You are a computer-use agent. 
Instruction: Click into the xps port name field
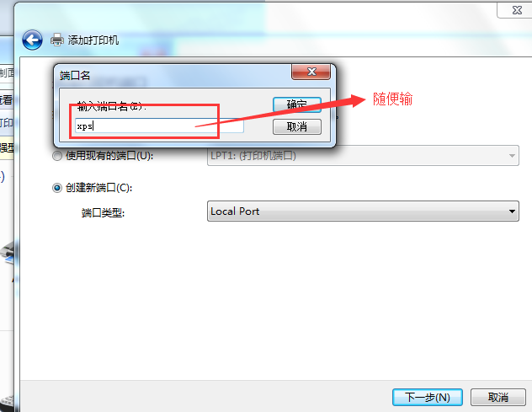[x=159, y=126]
